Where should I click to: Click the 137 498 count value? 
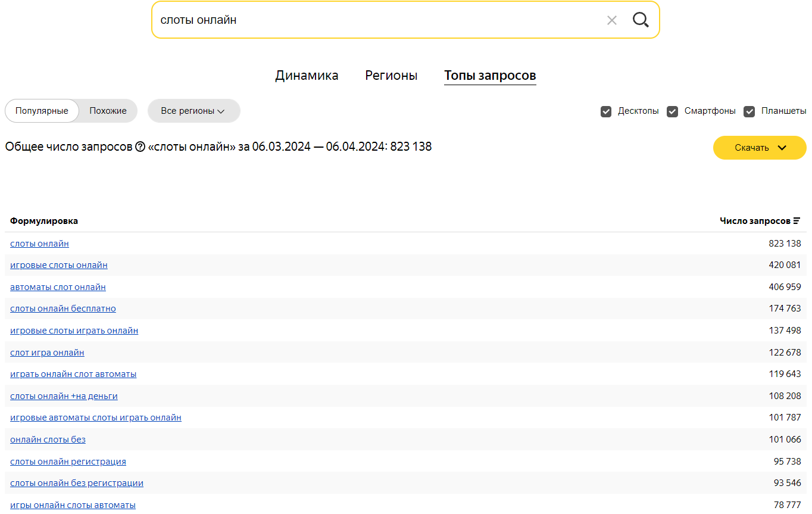point(785,331)
